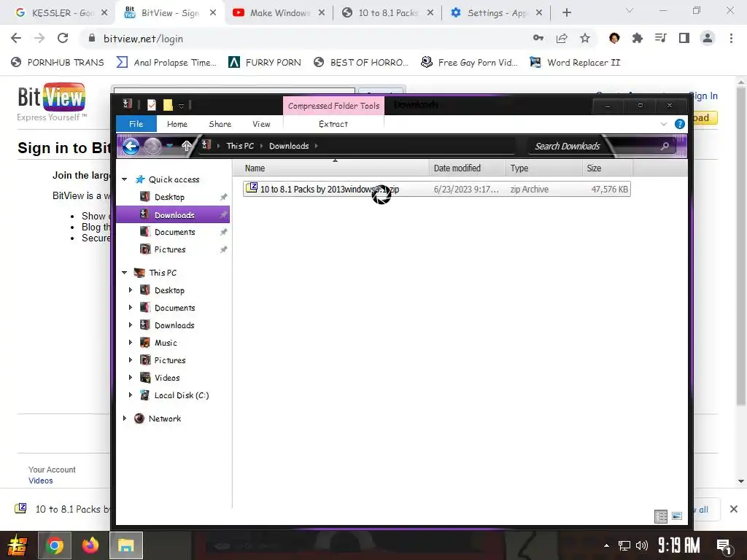Select Documents under Quick access

pyautogui.click(x=173, y=233)
